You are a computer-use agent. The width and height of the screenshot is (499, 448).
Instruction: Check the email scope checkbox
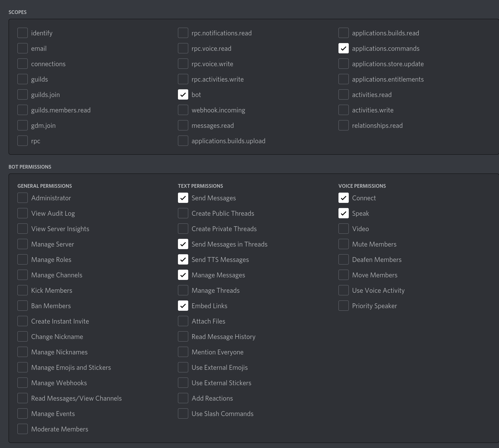23,48
